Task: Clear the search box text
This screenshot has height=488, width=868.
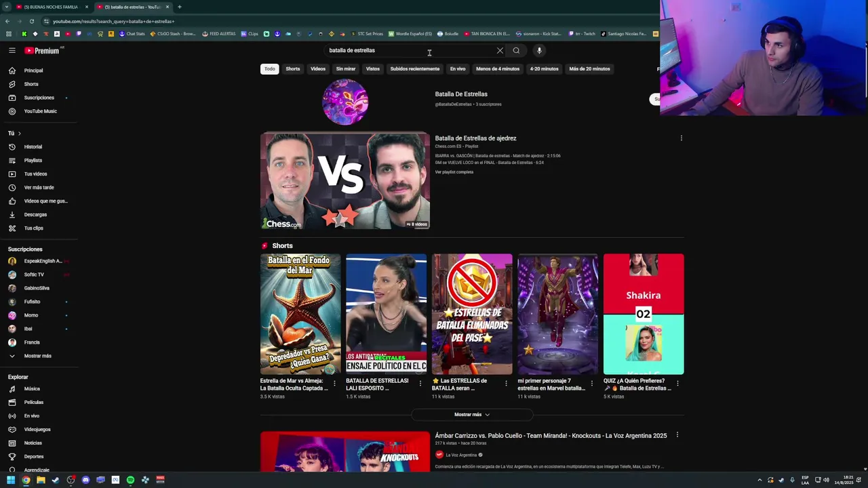Action: (500, 50)
